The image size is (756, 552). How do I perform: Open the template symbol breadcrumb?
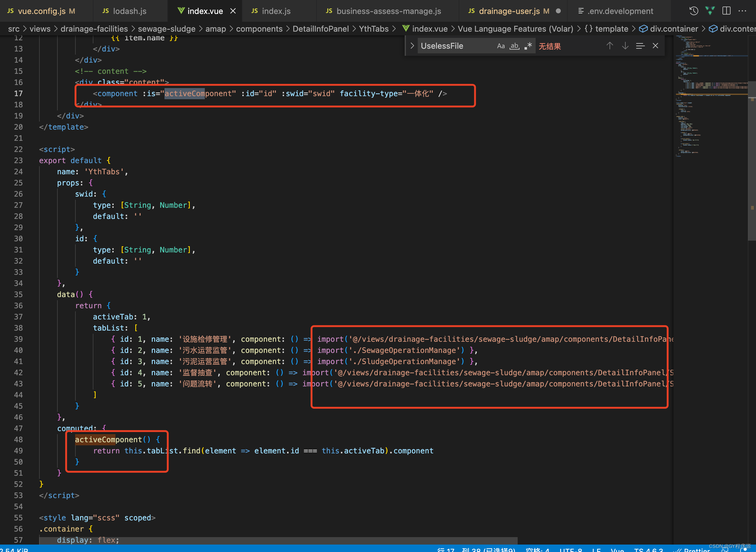coord(606,29)
